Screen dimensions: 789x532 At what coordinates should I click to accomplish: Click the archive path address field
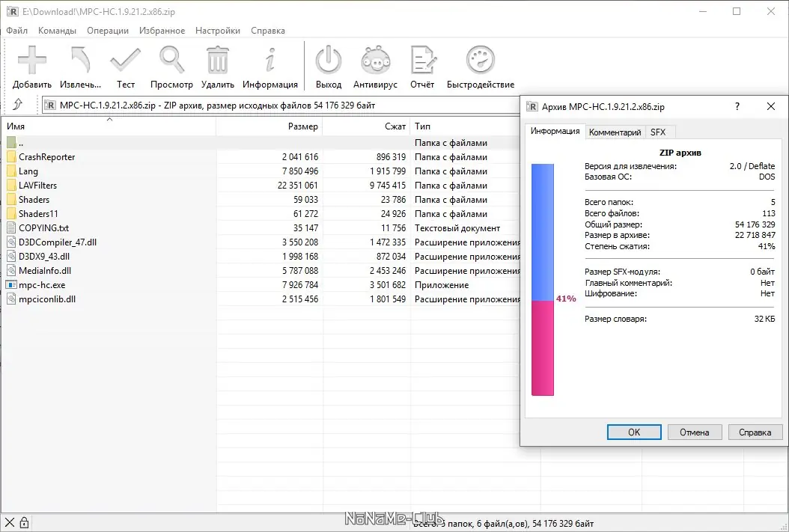pos(281,105)
